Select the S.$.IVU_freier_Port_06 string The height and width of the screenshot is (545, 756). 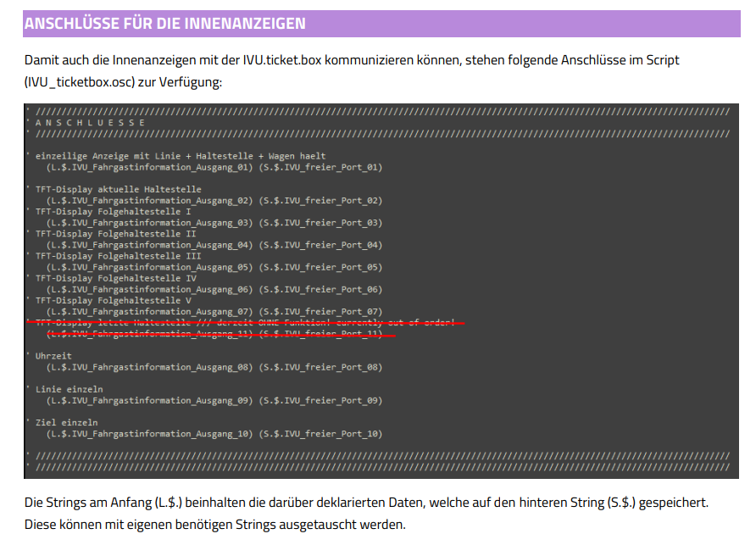tap(320, 289)
